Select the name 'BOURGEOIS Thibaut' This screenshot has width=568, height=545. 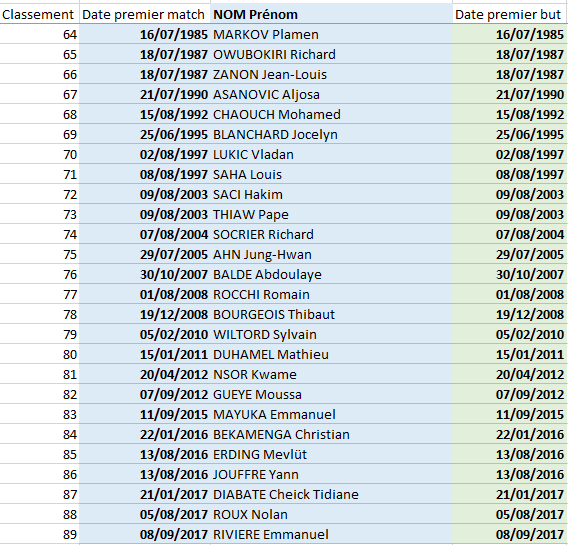point(274,314)
